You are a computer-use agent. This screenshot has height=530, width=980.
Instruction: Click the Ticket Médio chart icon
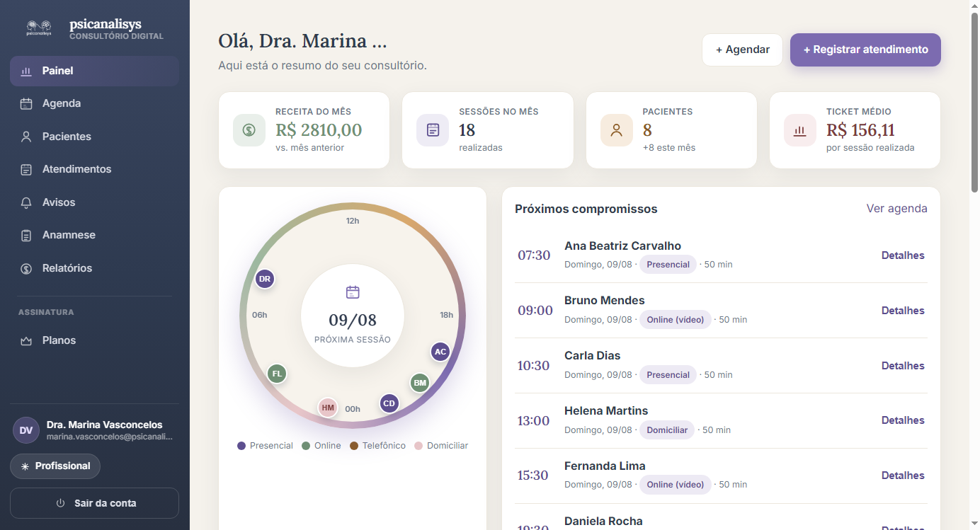click(800, 130)
